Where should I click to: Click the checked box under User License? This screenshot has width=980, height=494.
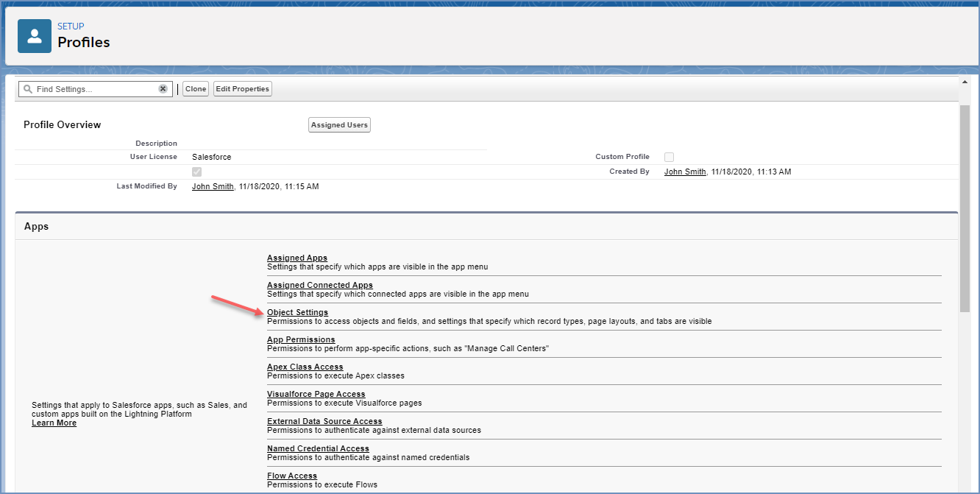[196, 172]
